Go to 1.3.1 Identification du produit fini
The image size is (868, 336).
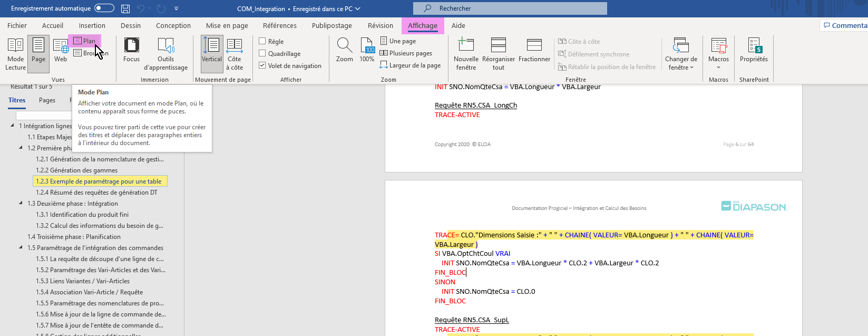click(82, 214)
